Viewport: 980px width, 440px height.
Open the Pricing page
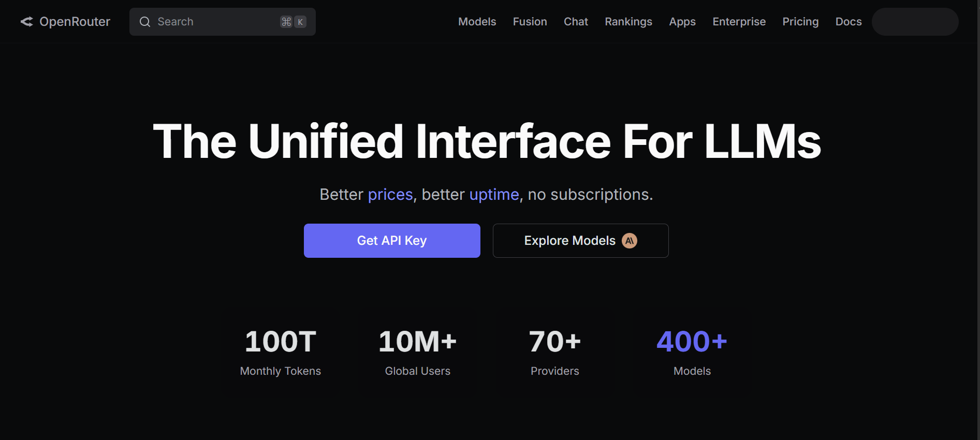tap(800, 22)
